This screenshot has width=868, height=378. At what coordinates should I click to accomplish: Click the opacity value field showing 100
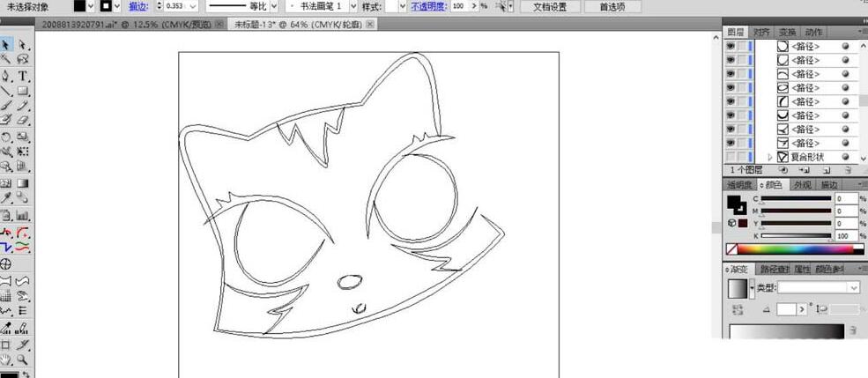[459, 6]
